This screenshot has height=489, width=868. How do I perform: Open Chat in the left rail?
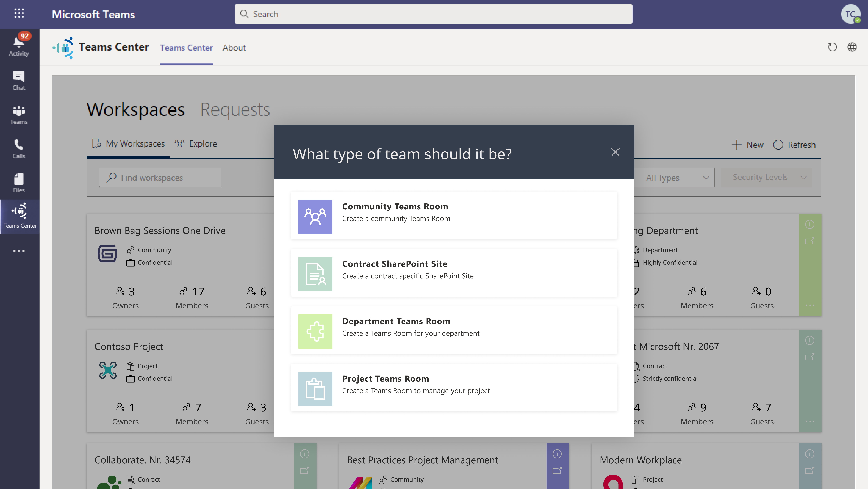click(x=19, y=80)
